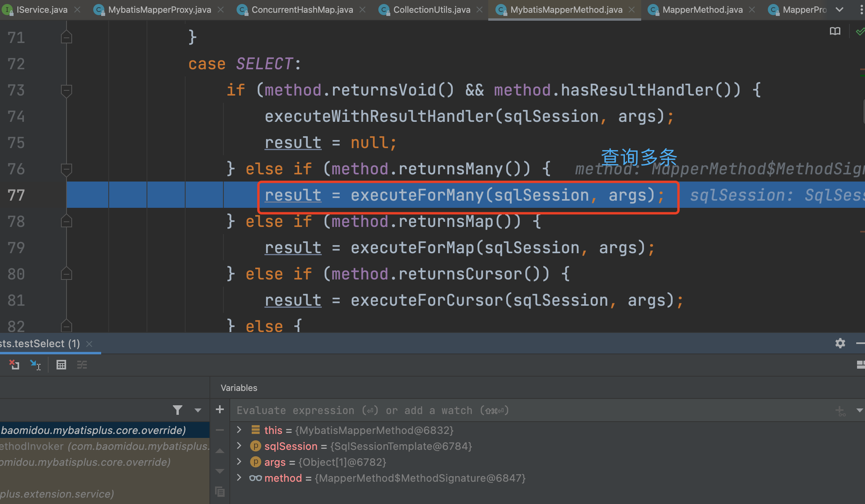The height and width of the screenshot is (504, 865).
Task: Open the frames filter dropdown arrow
Action: (198, 410)
